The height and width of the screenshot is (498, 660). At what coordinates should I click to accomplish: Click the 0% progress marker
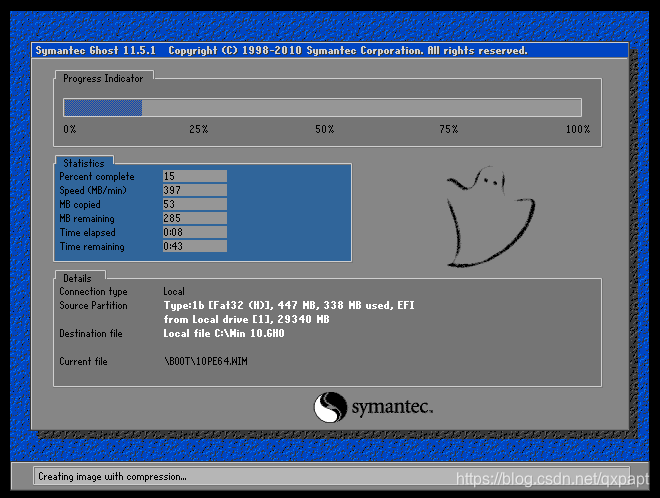[70, 129]
